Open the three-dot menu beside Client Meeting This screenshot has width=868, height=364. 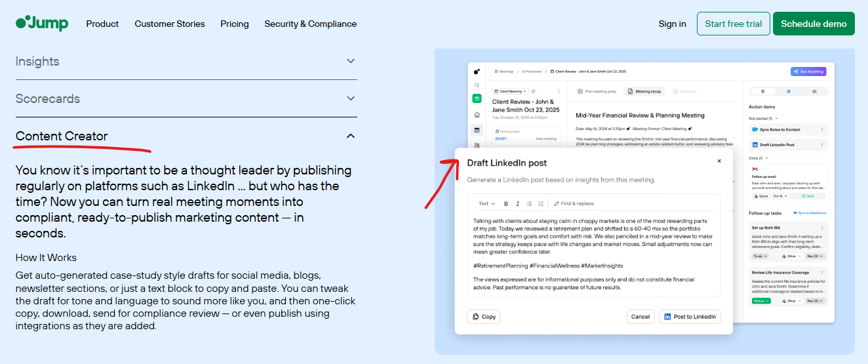pyautogui.click(x=559, y=91)
